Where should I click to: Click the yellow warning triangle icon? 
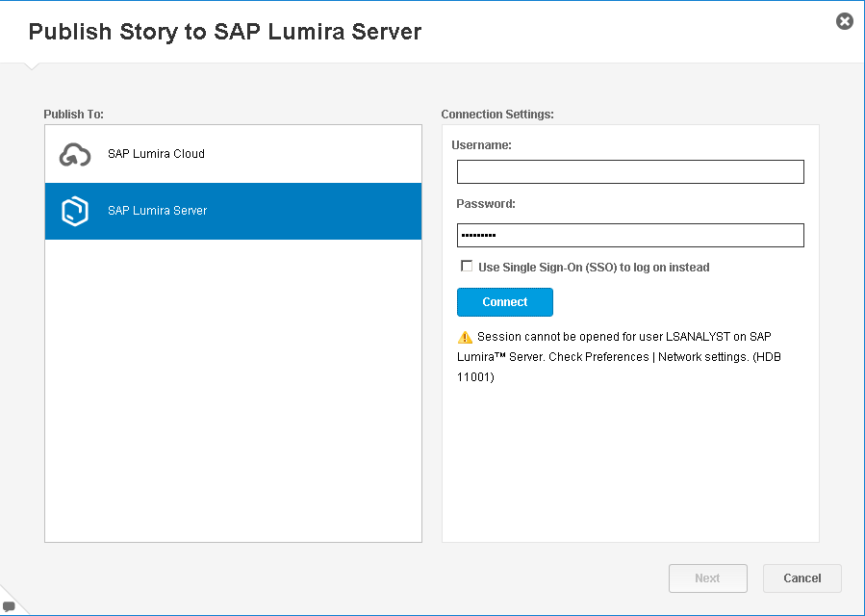pyautogui.click(x=465, y=337)
